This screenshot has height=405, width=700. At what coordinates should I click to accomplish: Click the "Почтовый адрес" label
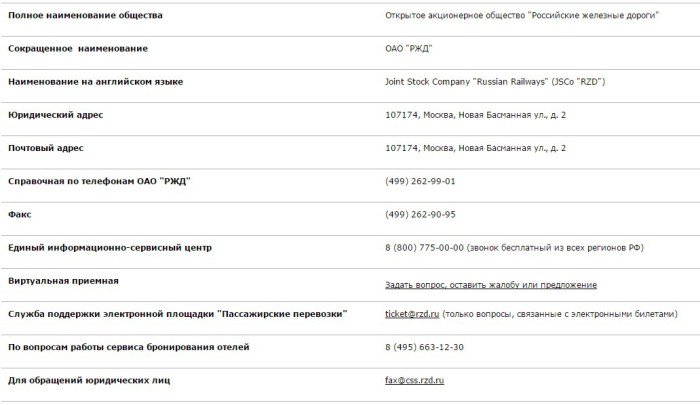[46, 148]
